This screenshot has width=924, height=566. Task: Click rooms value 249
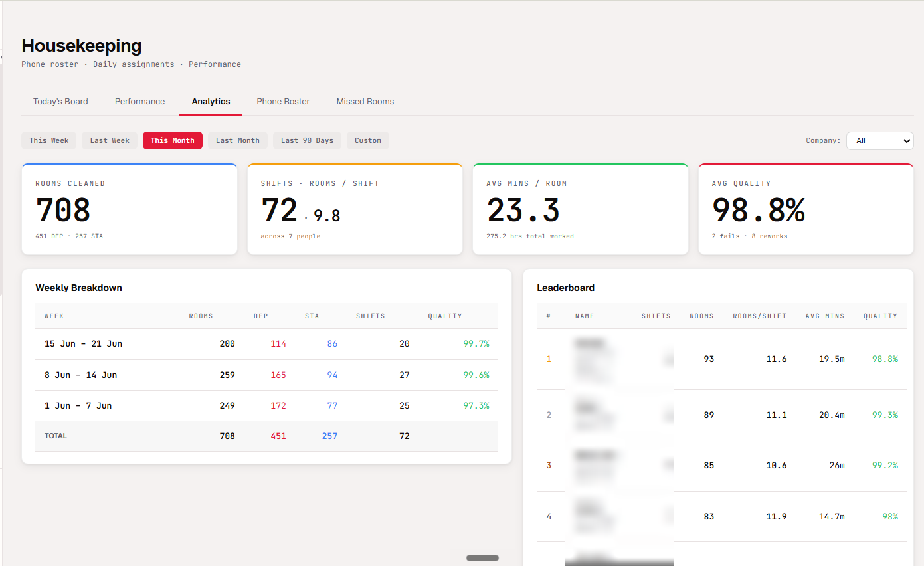coord(227,405)
